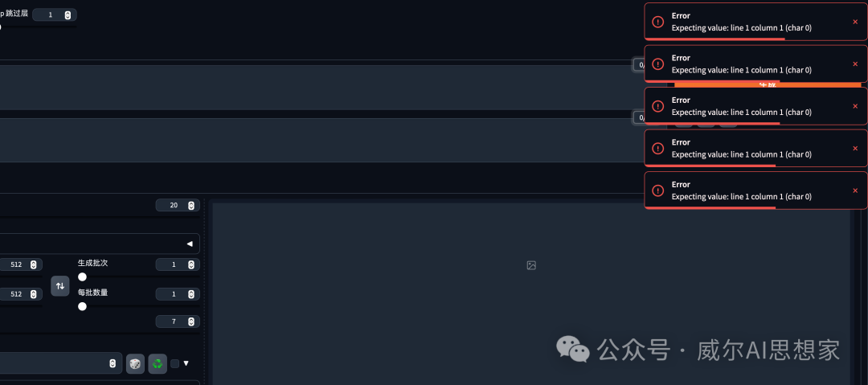
Task: Open the sampler dropdown with the ◀ arrow
Action: tap(190, 244)
